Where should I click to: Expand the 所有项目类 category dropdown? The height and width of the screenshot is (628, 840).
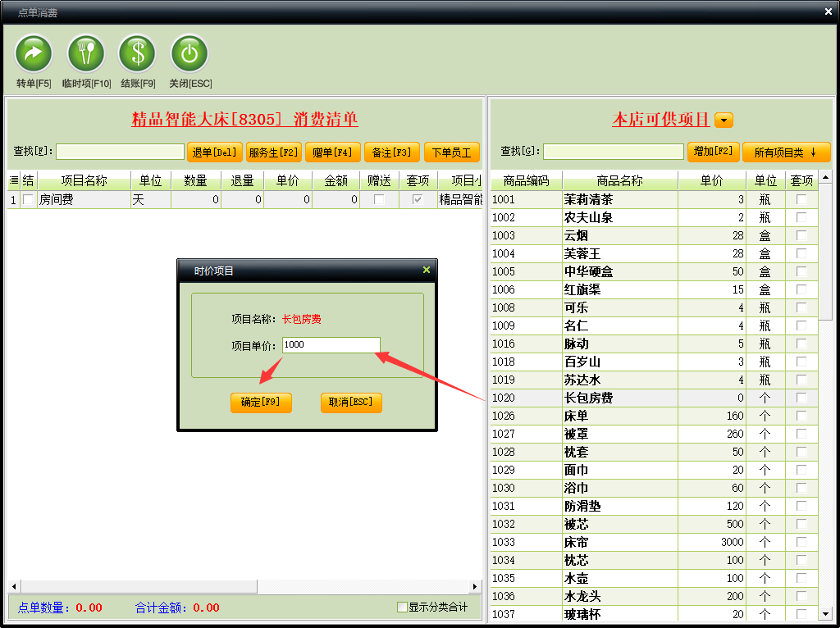click(x=786, y=152)
